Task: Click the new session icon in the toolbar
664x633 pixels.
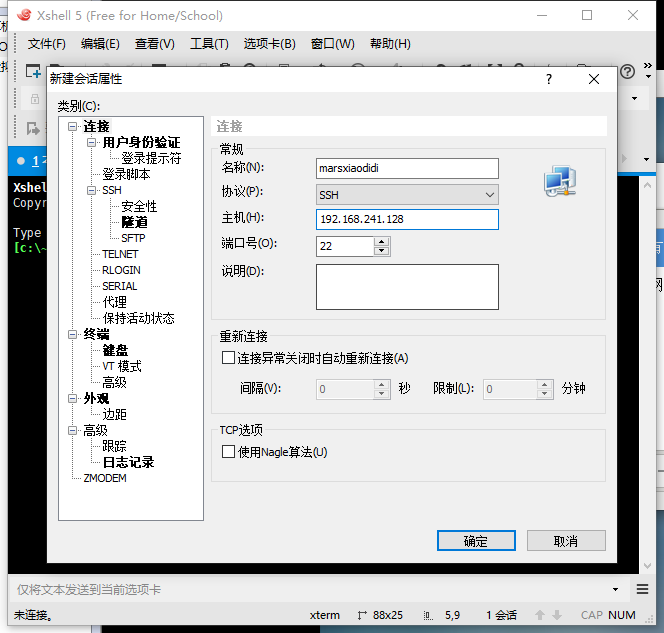Action: (x=33, y=72)
